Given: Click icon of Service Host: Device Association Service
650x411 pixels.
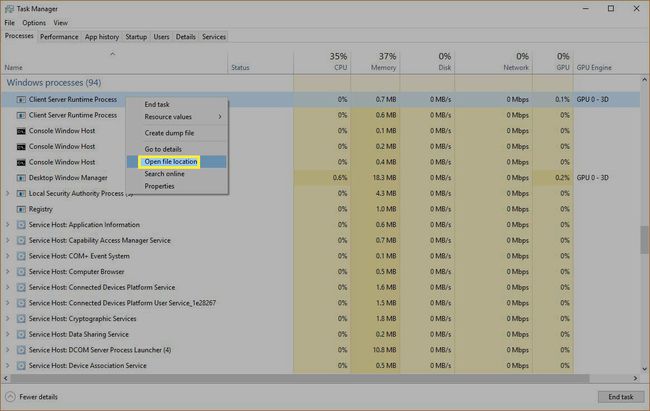Looking at the screenshot, I should [x=21, y=366].
